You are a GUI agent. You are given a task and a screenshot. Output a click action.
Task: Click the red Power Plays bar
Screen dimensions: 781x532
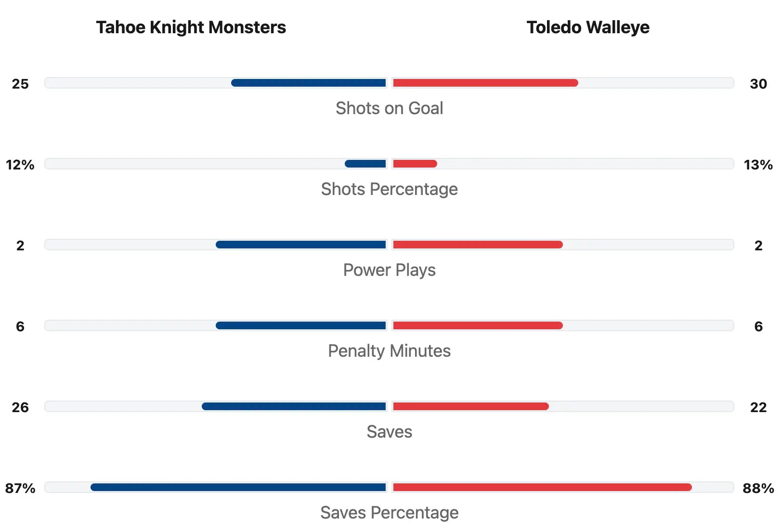click(478, 245)
